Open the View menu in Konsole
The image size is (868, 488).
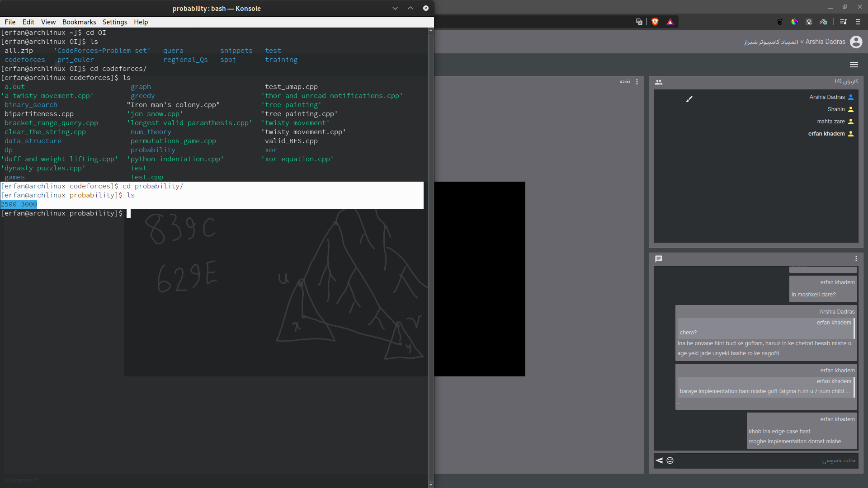48,22
